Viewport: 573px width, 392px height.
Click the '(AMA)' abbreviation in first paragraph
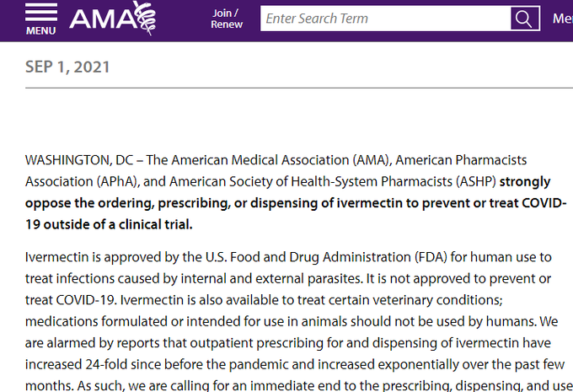[x=372, y=160]
